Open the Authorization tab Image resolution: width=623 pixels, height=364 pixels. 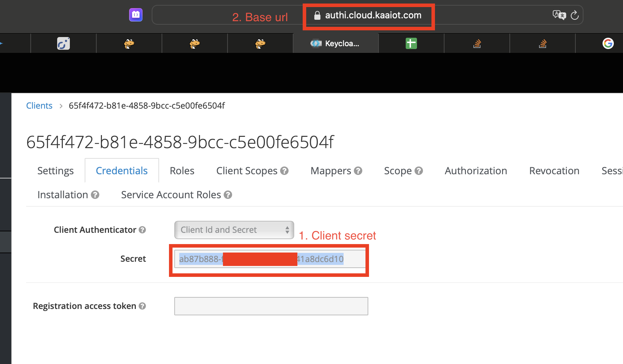pos(476,171)
